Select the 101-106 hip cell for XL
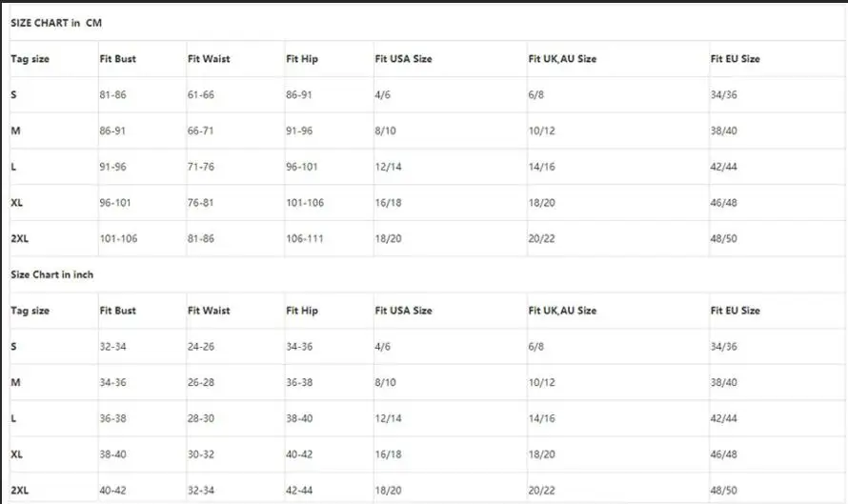Image resolution: width=848 pixels, height=504 pixels. click(x=305, y=203)
